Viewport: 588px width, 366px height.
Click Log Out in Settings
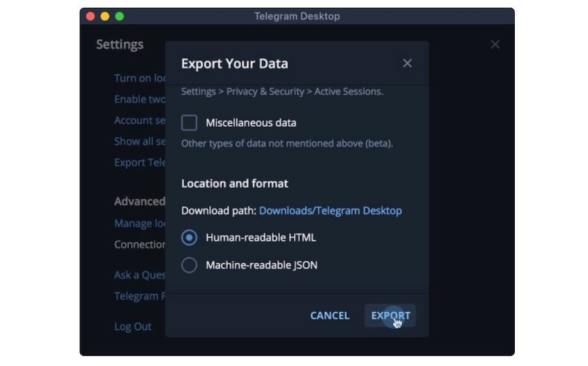[x=133, y=327]
